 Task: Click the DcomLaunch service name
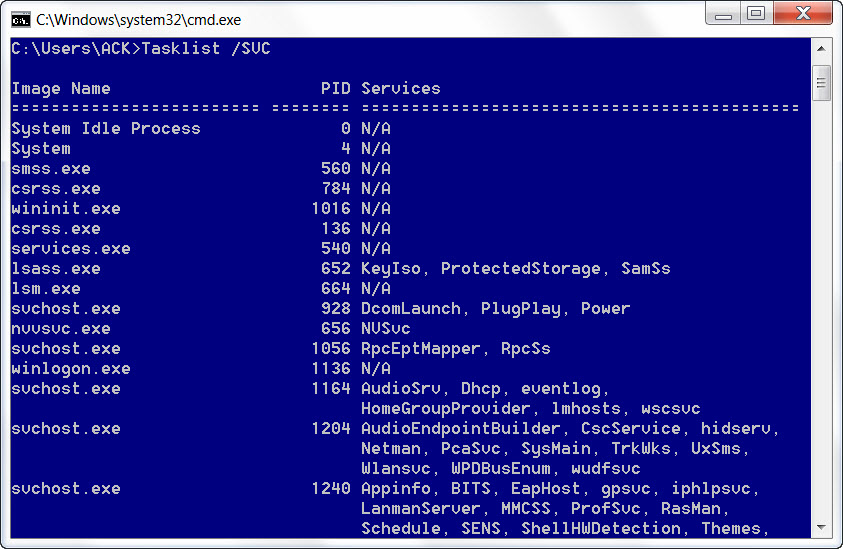click(x=411, y=309)
